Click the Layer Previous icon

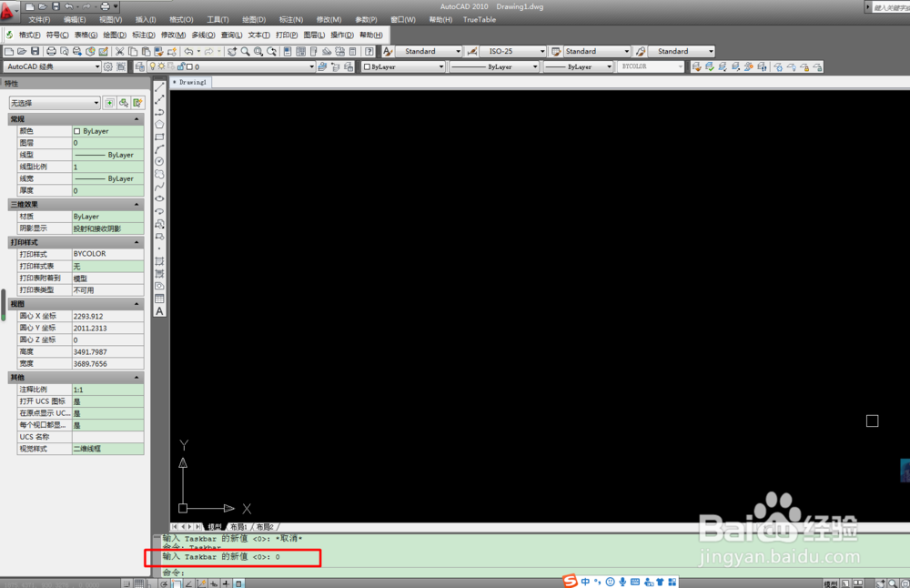coord(336,66)
